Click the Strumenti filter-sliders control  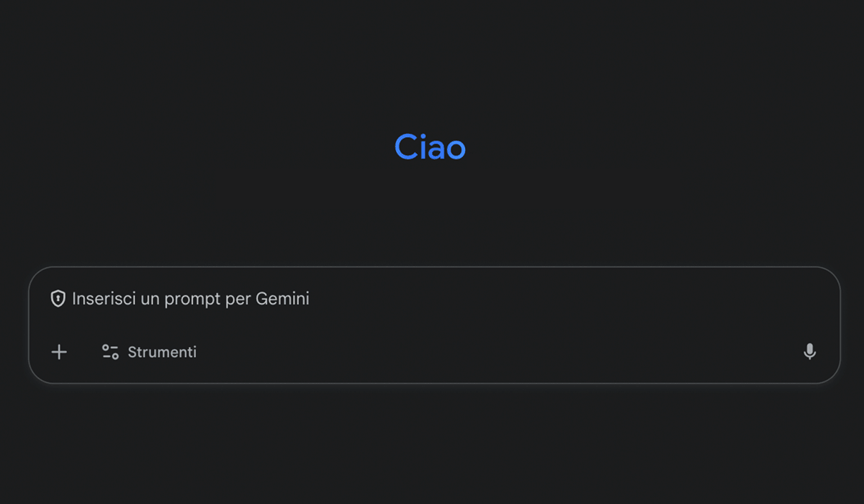109,351
